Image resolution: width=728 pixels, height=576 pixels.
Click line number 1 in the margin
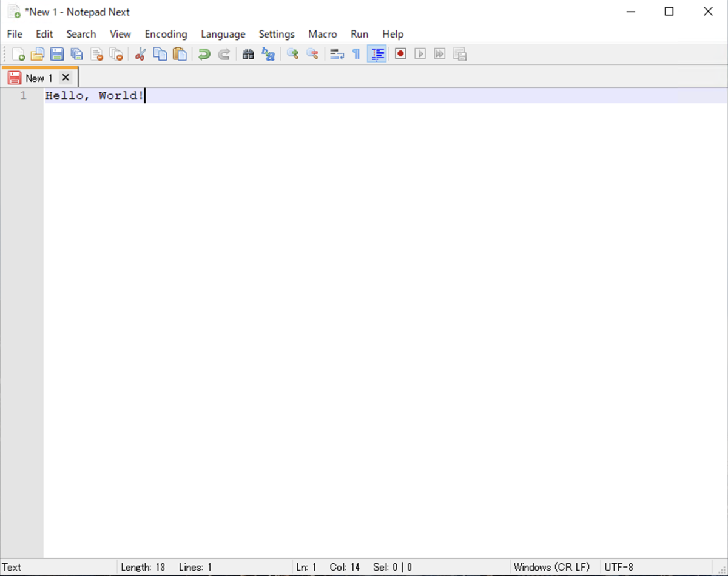(x=23, y=95)
